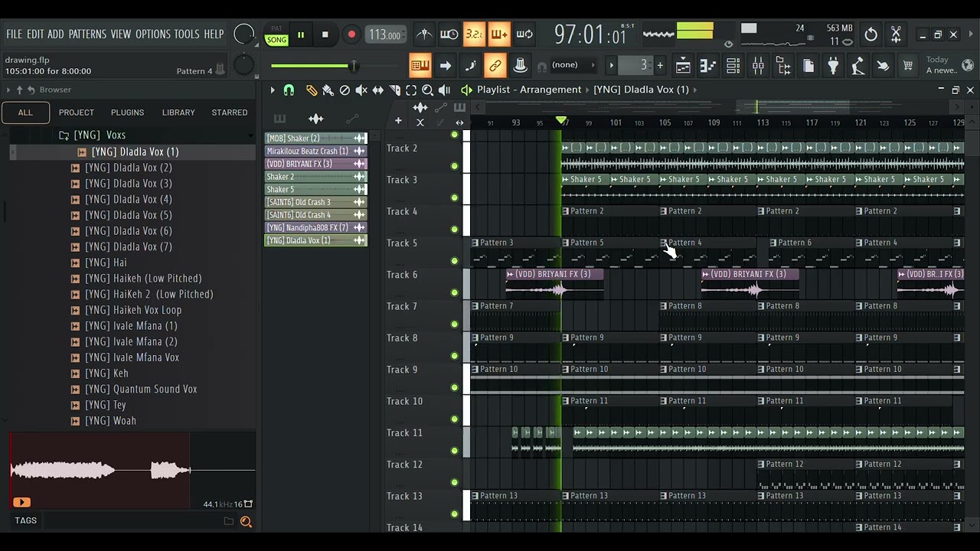
Task: Switch to the LIBRARY browser tab
Action: coord(178,112)
